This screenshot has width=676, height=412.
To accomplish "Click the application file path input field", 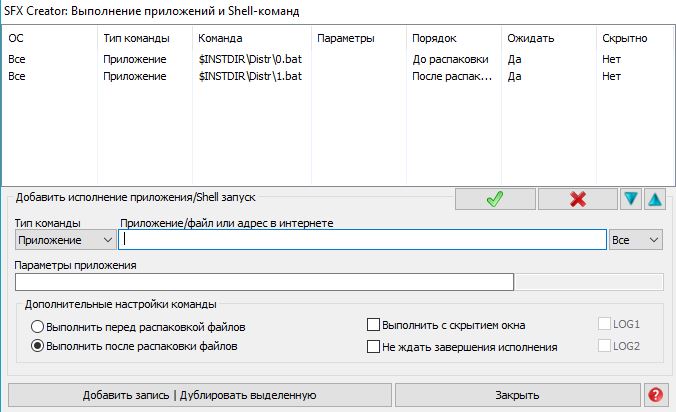I will click(362, 240).
